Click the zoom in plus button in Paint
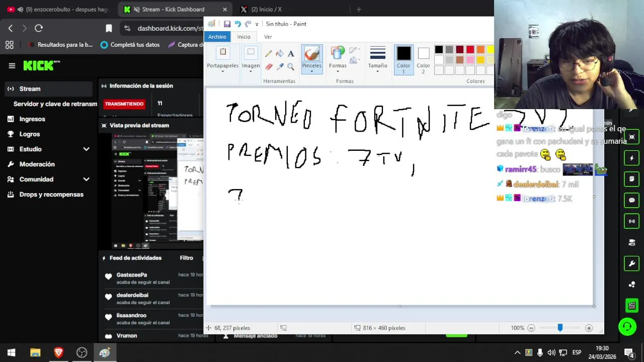644x362 pixels. pyautogui.click(x=589, y=328)
